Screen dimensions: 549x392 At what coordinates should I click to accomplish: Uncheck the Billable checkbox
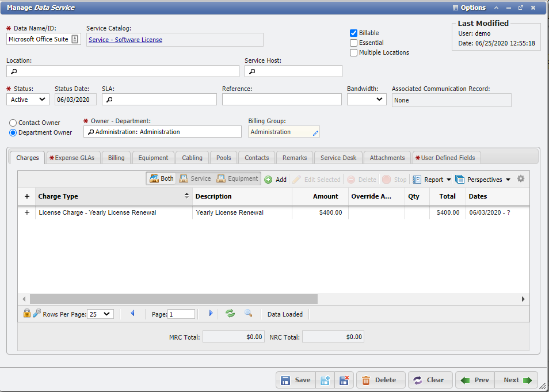pyautogui.click(x=353, y=33)
